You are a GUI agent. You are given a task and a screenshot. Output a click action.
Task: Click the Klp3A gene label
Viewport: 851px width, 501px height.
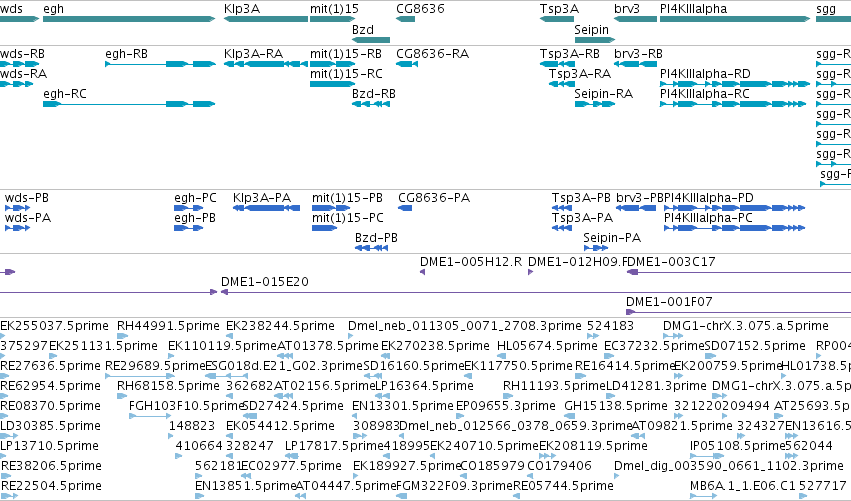tap(242, 9)
